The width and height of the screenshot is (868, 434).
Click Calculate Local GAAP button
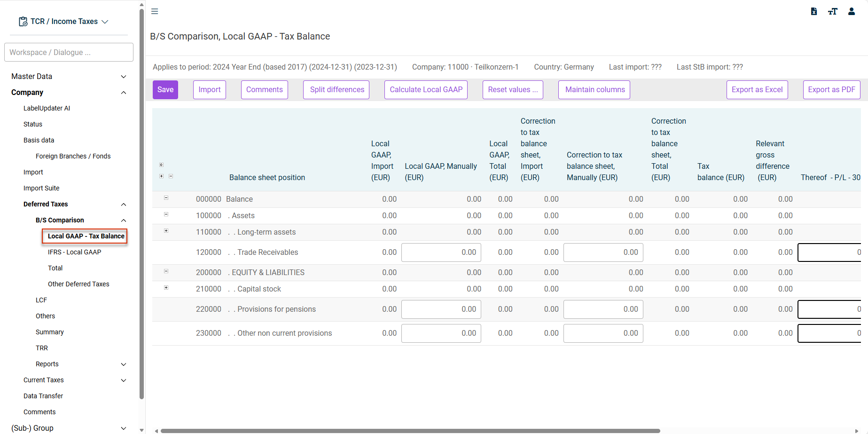[426, 90]
